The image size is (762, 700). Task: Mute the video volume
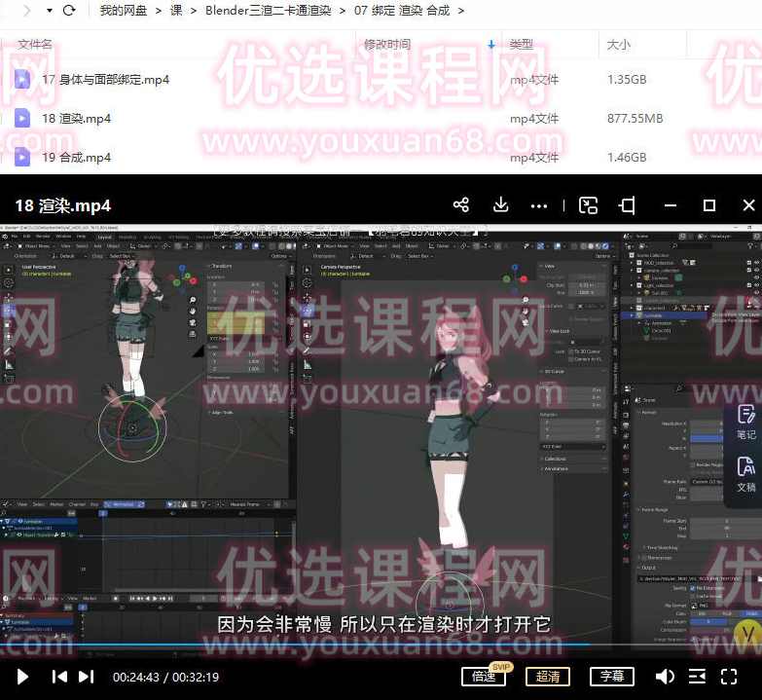(x=665, y=677)
